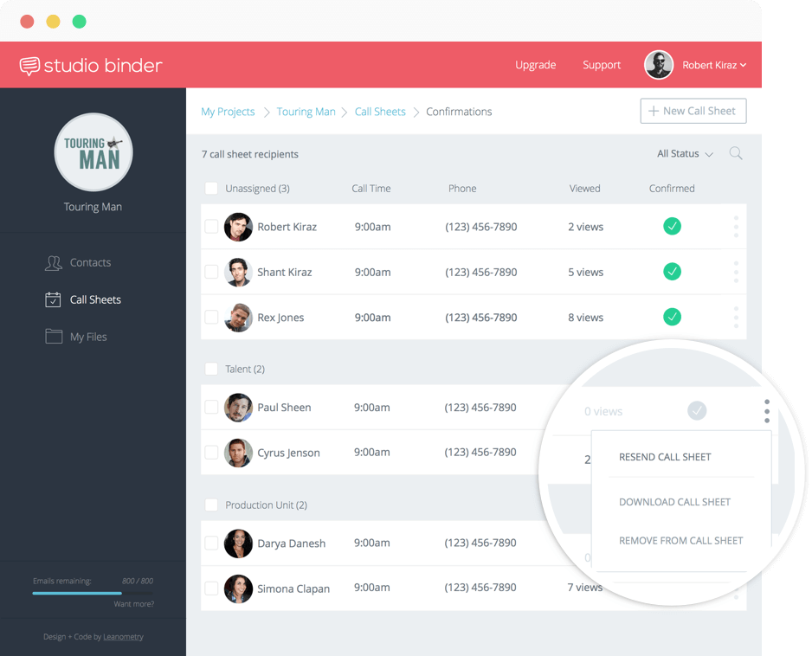
Task: Click Rex Jones's confirmed green checkmark
Action: [672, 317]
